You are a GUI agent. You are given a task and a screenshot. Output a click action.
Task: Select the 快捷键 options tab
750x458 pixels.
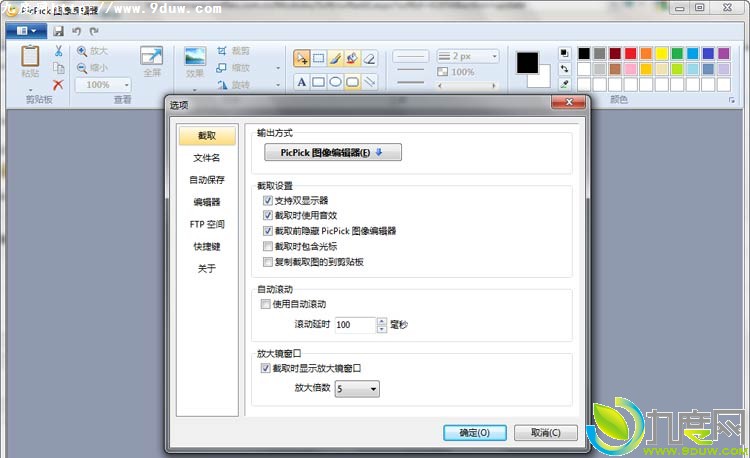207,246
